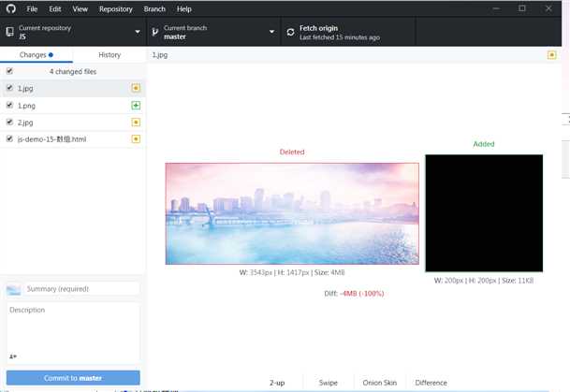Uncheck the 1.png file checkbox

(x=9, y=106)
